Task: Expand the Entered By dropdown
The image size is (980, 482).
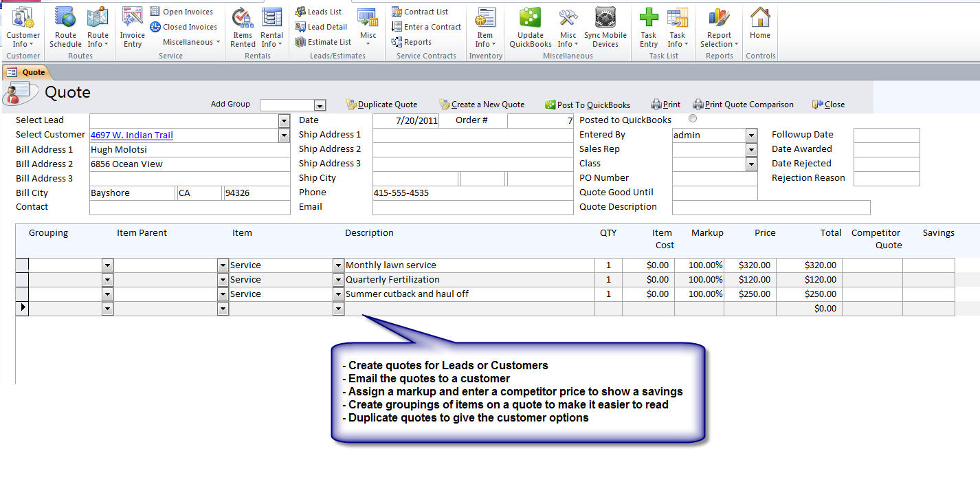Action: (751, 135)
